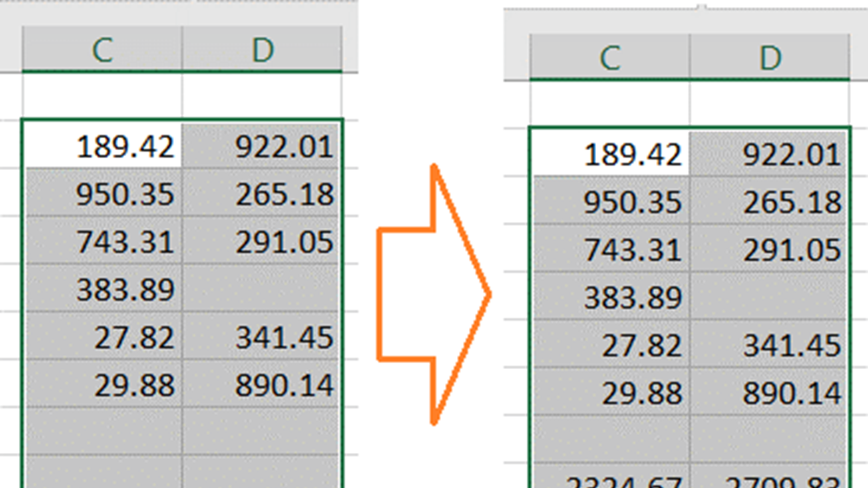Screen dimensions: 868x488
Task: Click cell 189.42 in right spreadsheet
Action: tap(610, 154)
